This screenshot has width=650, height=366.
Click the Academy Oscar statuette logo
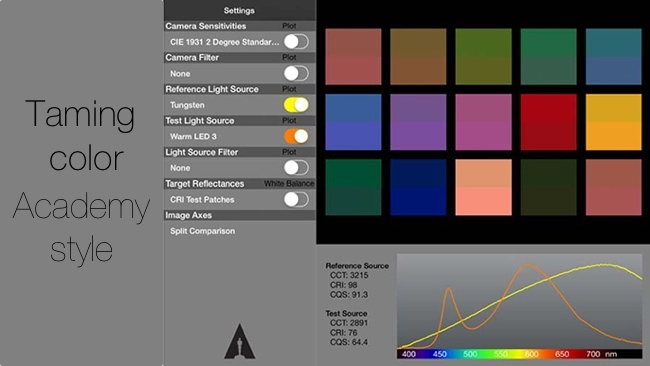[x=240, y=341]
